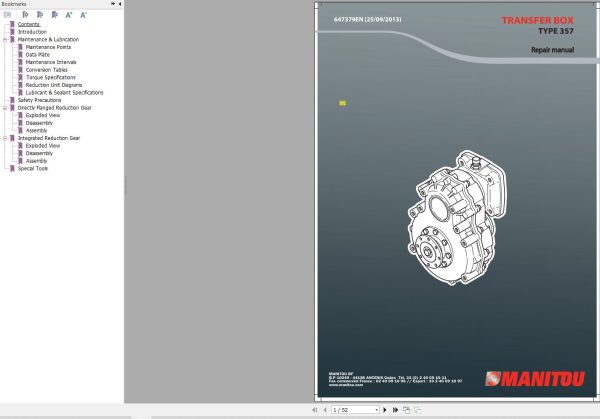Open Exploded View under Integrated Reduction Gear
The height and width of the screenshot is (419, 600).
43,146
